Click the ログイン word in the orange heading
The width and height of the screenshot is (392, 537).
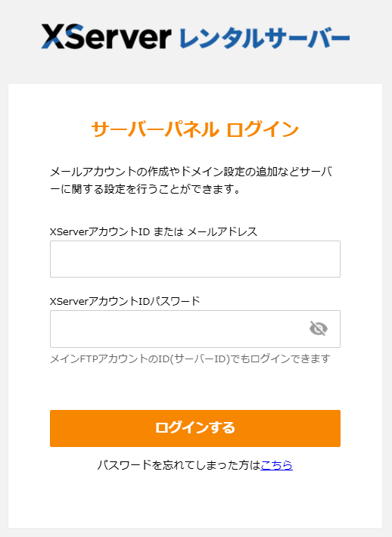(263, 129)
